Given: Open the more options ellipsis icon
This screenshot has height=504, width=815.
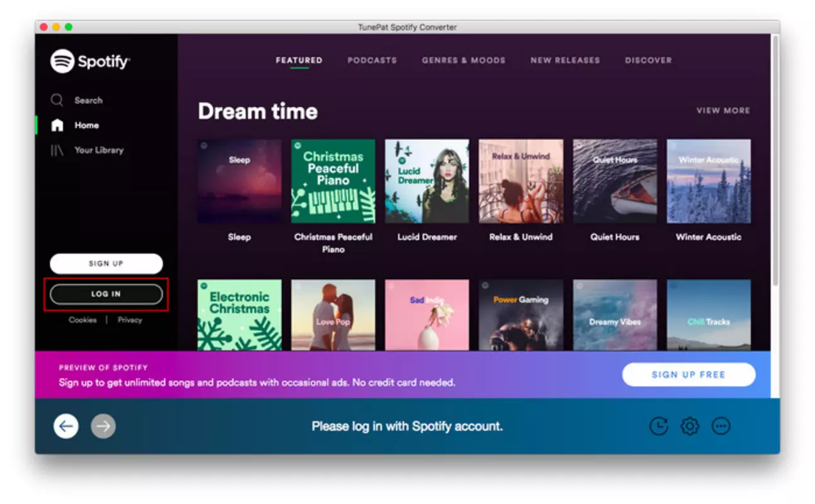Looking at the screenshot, I should pyautogui.click(x=721, y=427).
